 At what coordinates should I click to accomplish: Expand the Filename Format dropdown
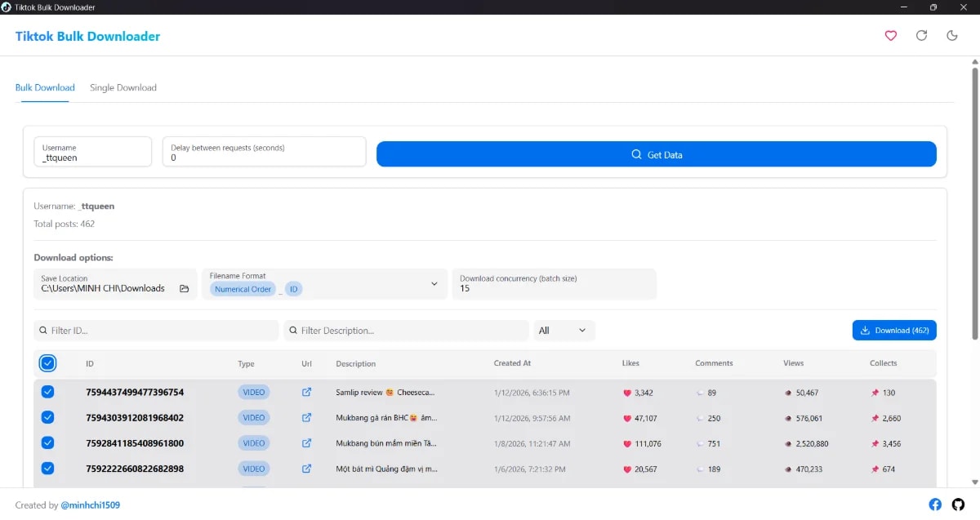coord(434,284)
